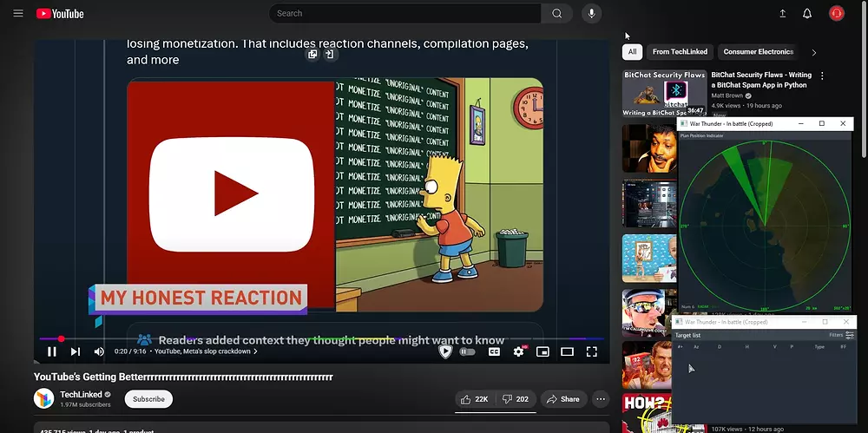868x433 pixels.
Task: Toggle closed captions (CC)
Action: coord(494,351)
